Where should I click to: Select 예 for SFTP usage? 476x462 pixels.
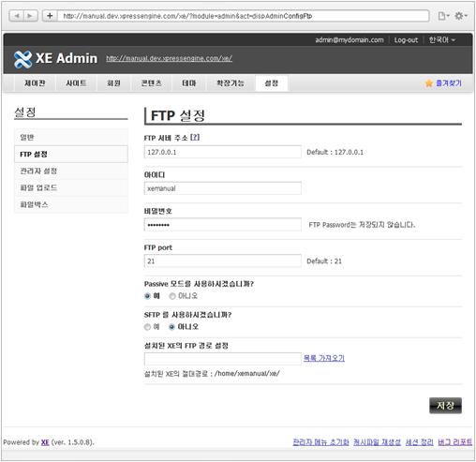click(147, 327)
